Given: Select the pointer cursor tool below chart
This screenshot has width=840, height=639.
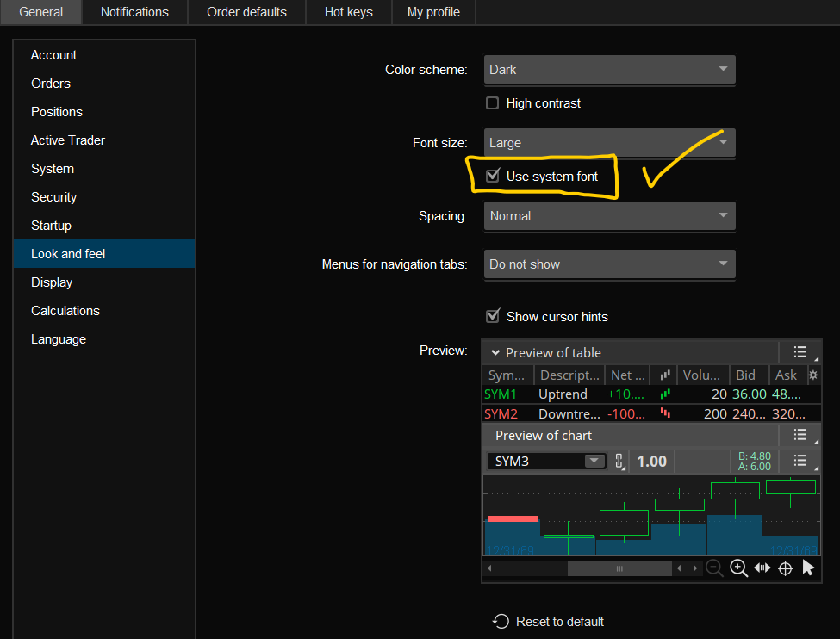Looking at the screenshot, I should pyautogui.click(x=808, y=568).
